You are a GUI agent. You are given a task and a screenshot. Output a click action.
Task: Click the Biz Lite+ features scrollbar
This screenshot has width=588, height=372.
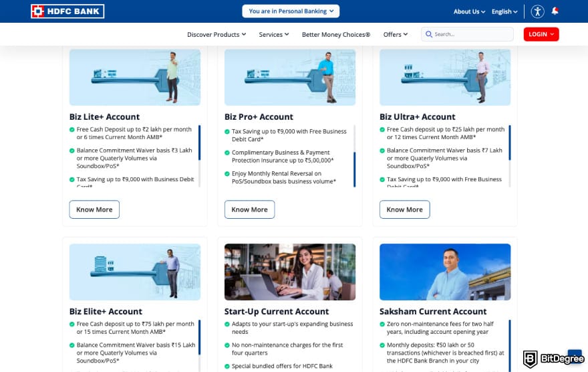(x=200, y=156)
